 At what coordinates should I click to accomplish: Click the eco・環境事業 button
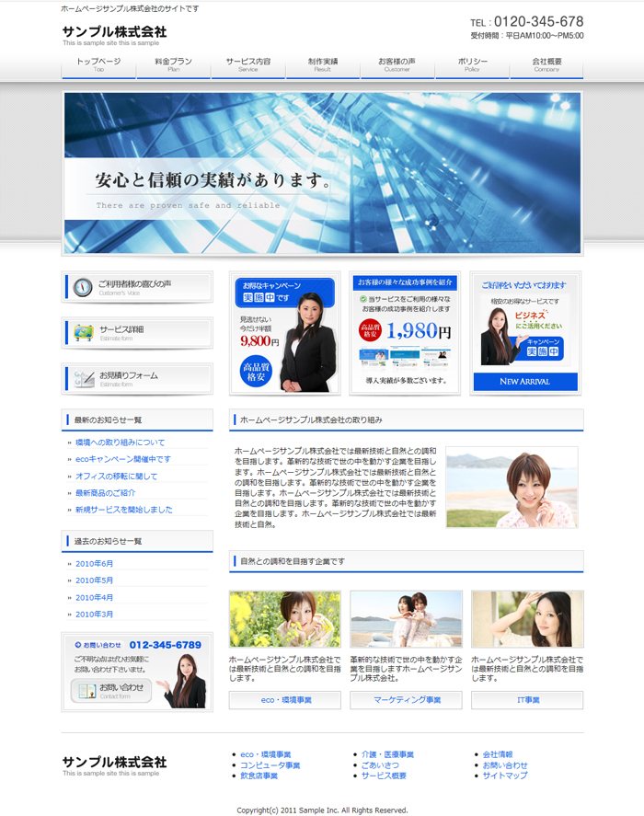click(285, 700)
